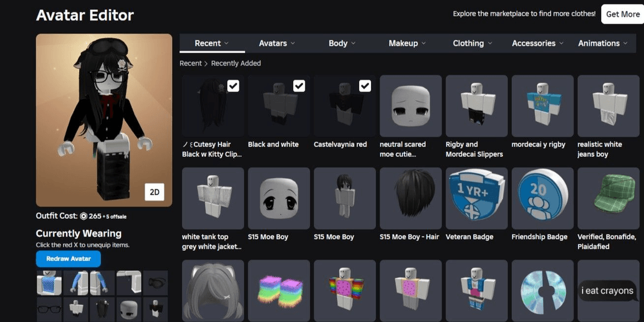This screenshot has height=322, width=644.
Task: Expand the Accessories tab's chevron
Action: pyautogui.click(x=561, y=43)
